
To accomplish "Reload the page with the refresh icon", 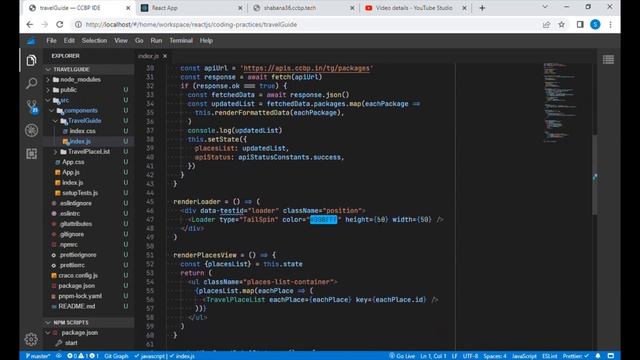I will 60,24.
